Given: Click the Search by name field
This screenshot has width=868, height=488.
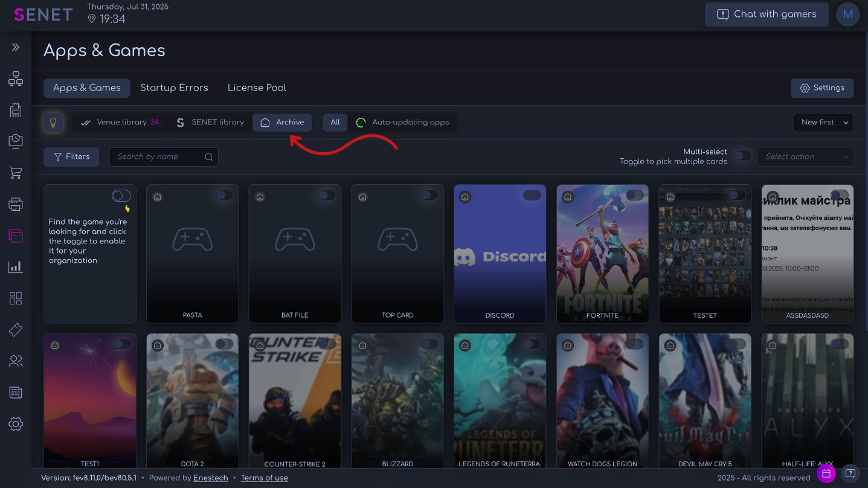Looking at the screenshot, I should [x=159, y=156].
